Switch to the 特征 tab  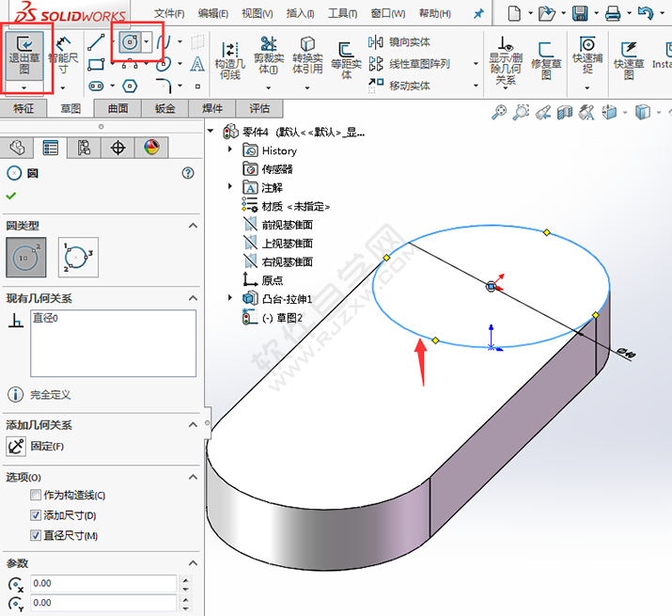(23, 108)
